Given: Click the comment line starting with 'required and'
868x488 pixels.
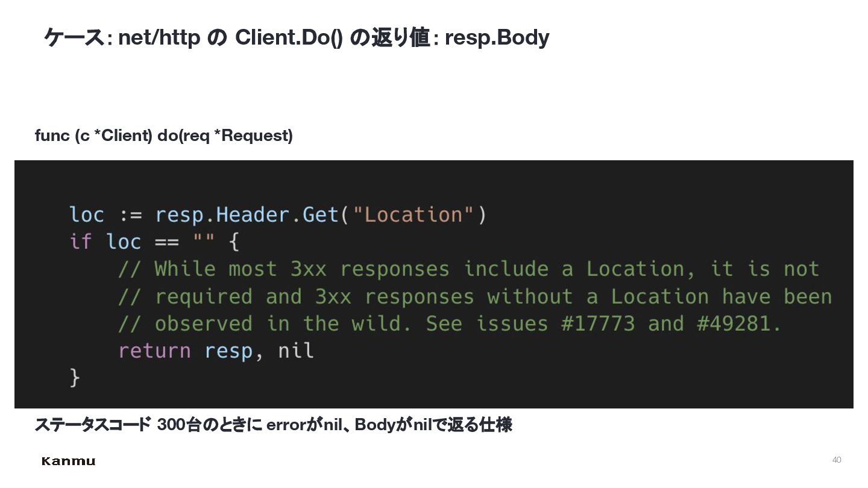Looking at the screenshot, I should click(475, 296).
